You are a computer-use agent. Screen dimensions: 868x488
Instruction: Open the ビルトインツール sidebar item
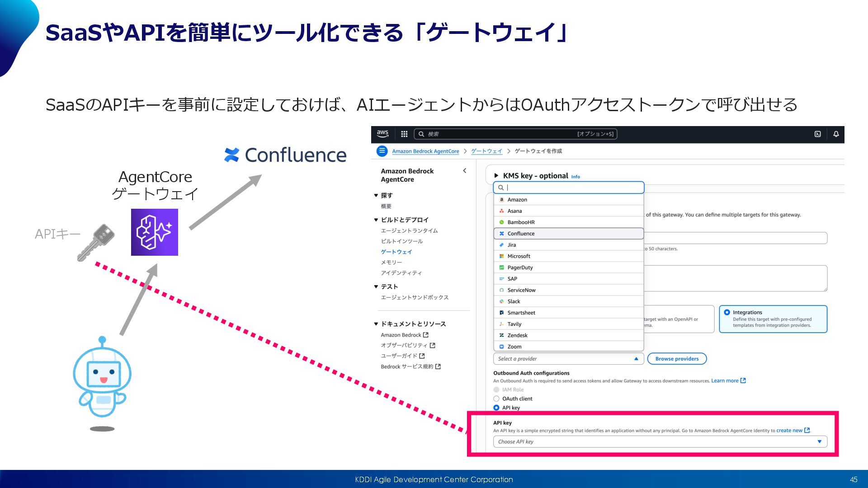[x=402, y=241]
